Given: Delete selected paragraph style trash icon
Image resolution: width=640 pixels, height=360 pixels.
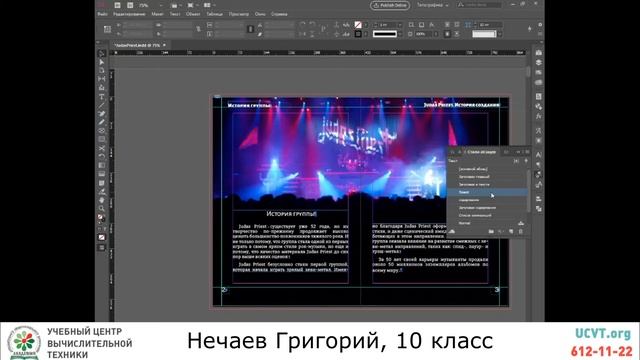Looking at the screenshot, I should point(521,231).
